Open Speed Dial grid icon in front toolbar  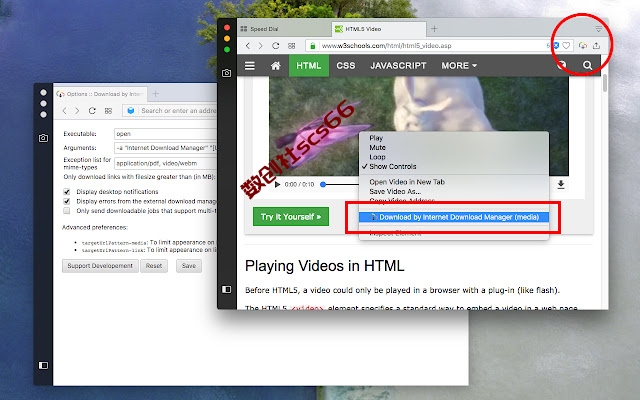(291, 46)
